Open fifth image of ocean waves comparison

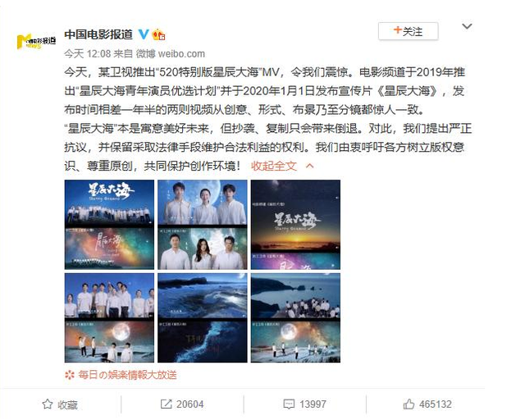(x=203, y=317)
